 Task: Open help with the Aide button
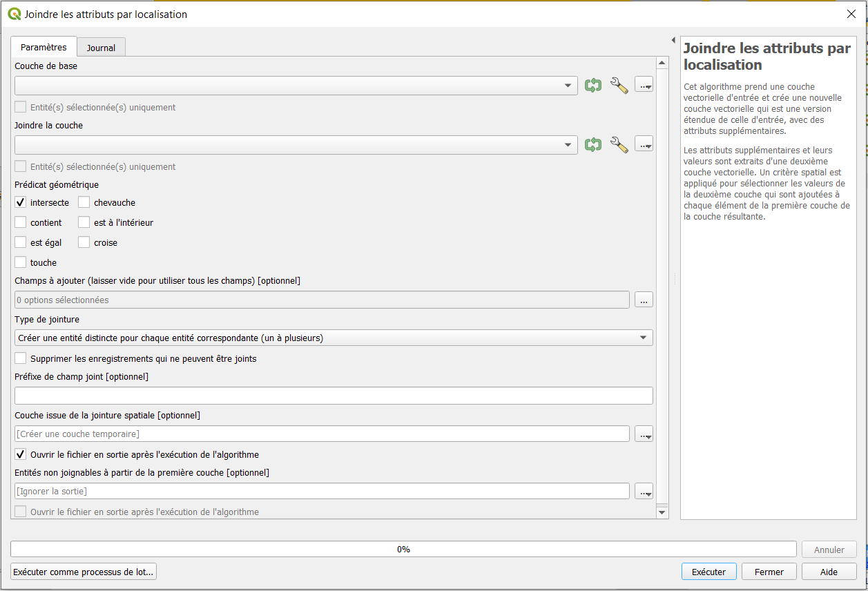click(x=829, y=572)
